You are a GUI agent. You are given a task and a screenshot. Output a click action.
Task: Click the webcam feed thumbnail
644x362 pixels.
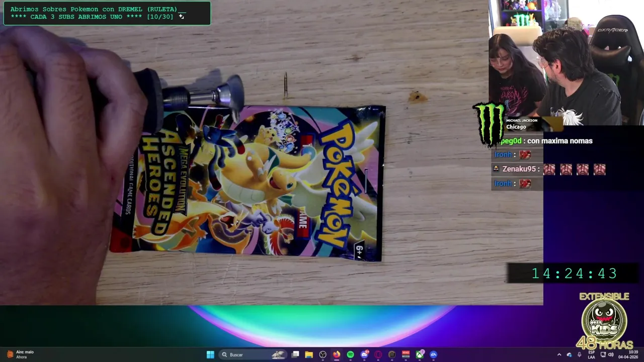point(566,62)
